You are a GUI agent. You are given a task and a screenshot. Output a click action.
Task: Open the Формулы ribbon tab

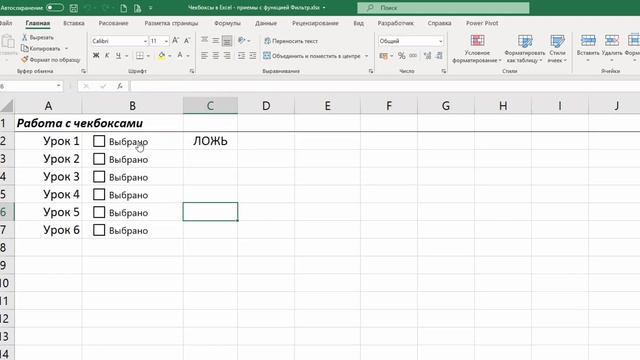point(227,23)
